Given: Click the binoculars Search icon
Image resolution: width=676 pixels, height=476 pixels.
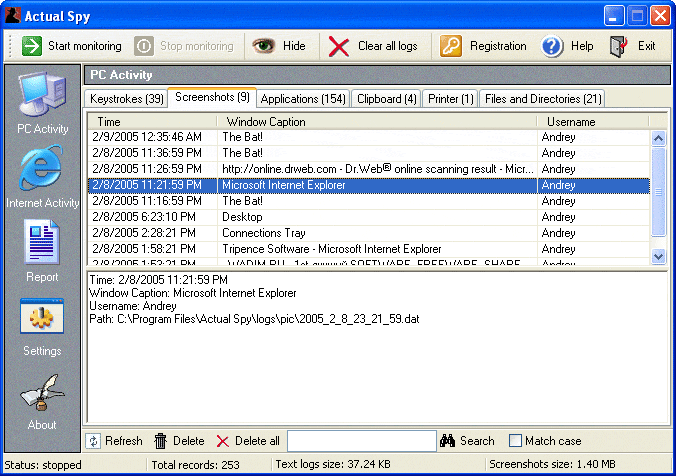Looking at the screenshot, I should [x=448, y=441].
